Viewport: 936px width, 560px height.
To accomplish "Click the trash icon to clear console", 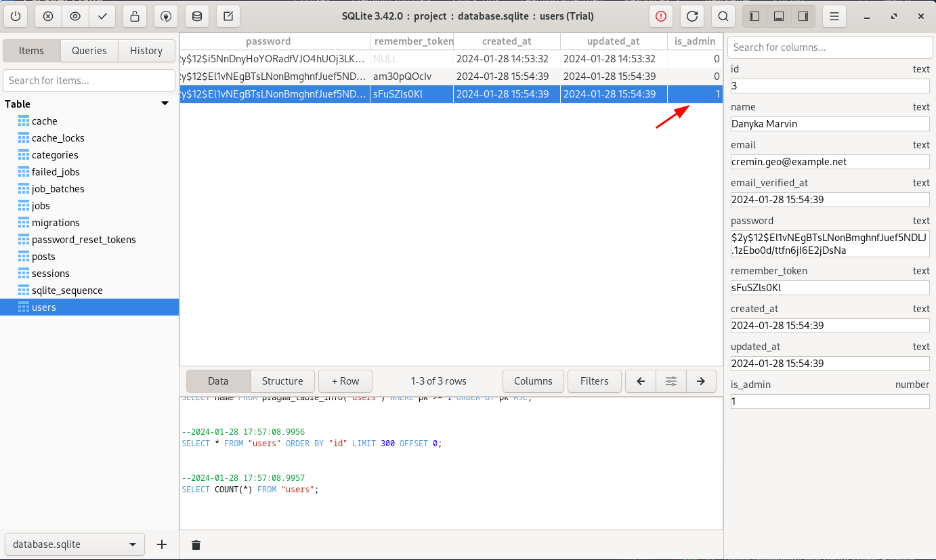I will pyautogui.click(x=196, y=544).
